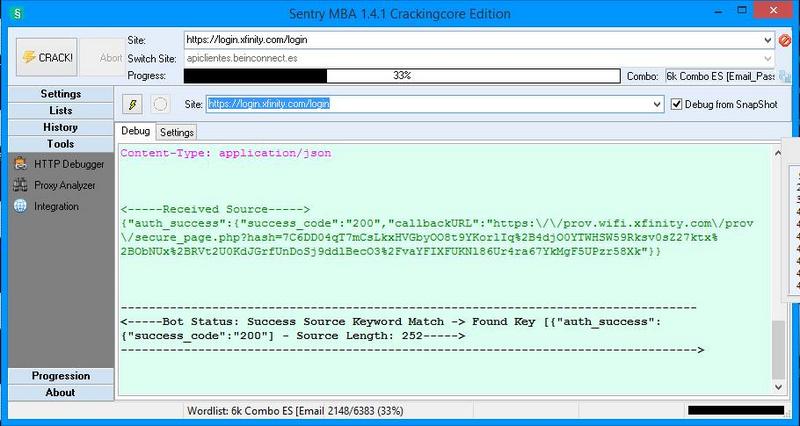The width and height of the screenshot is (800, 426).
Task: Open the About section in the sidebar
Action: [x=61, y=393]
